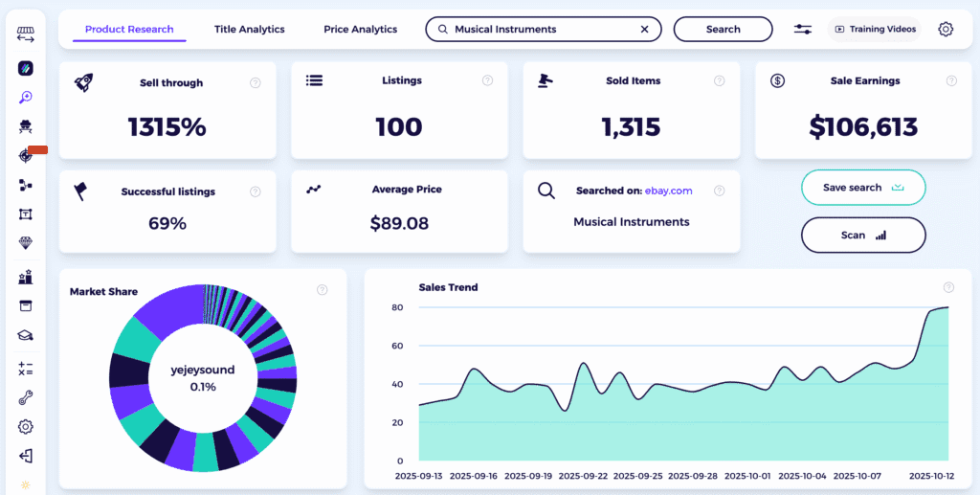Click the Save search button
The image size is (980, 495).
[x=862, y=188]
